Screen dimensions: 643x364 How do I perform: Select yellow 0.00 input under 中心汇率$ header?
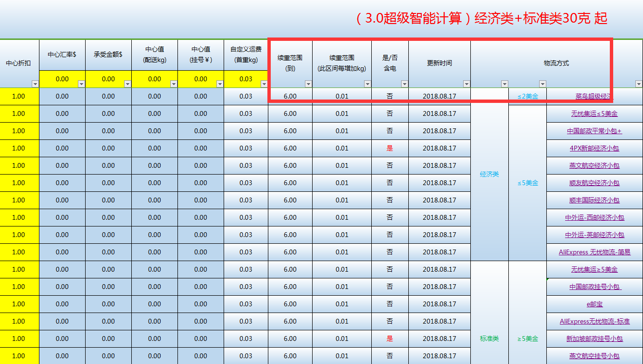click(62, 79)
